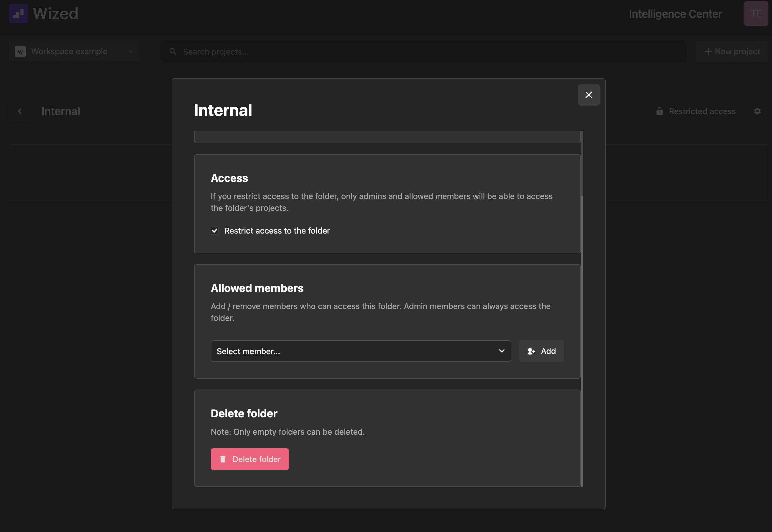Click the Delete folder section heading
Viewport: 772px width, 532px height.
[244, 413]
